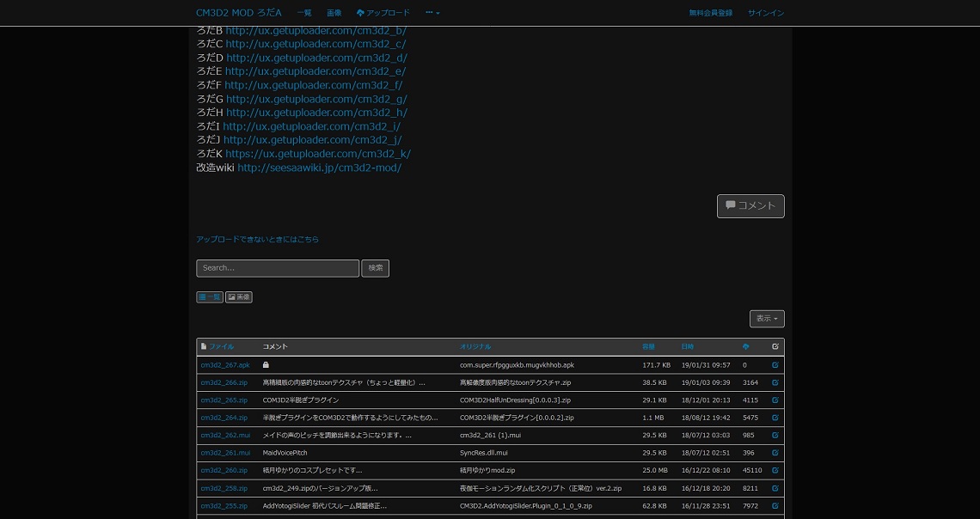Open ろだJ uploader link

coord(313,140)
